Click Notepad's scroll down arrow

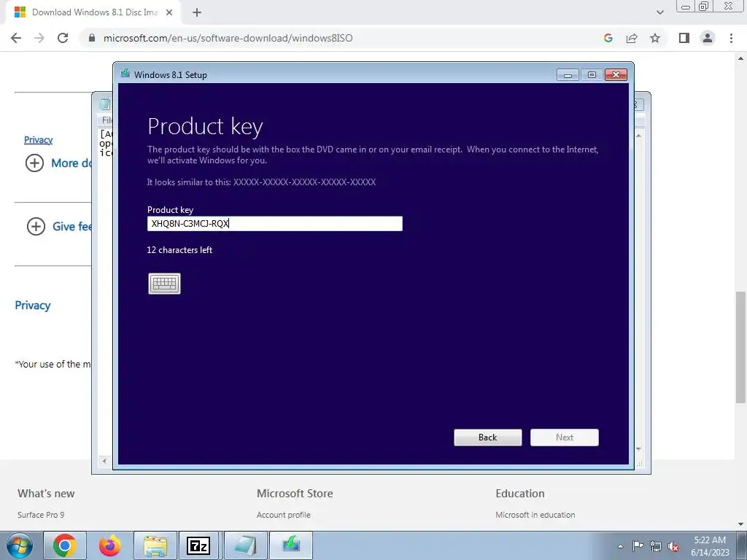(x=638, y=449)
